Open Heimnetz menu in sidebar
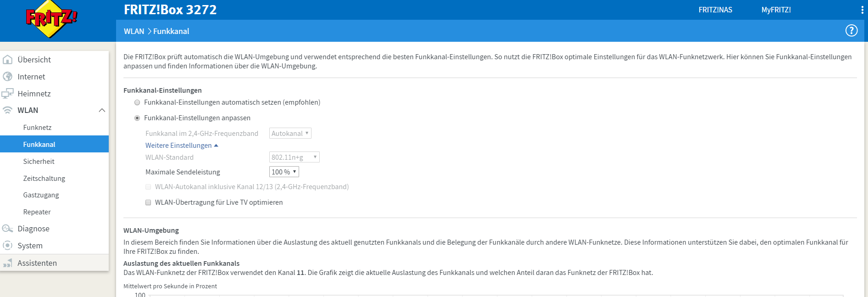The image size is (868, 297). click(34, 94)
